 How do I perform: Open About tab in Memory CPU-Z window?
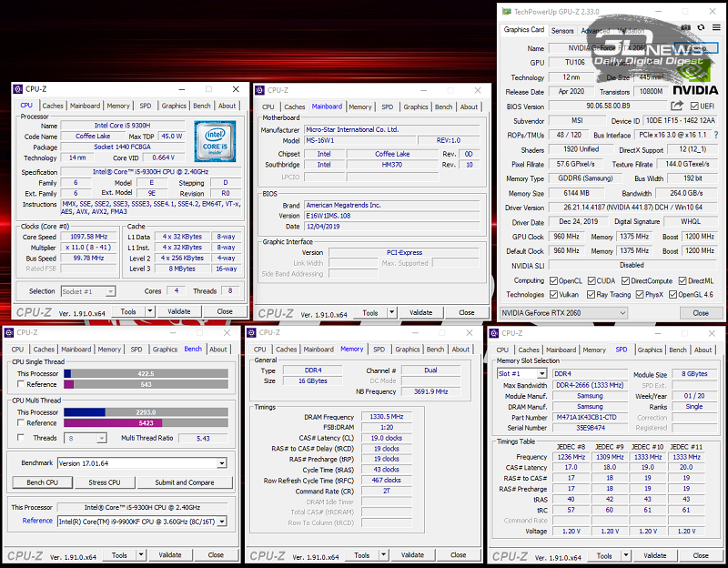(x=460, y=350)
